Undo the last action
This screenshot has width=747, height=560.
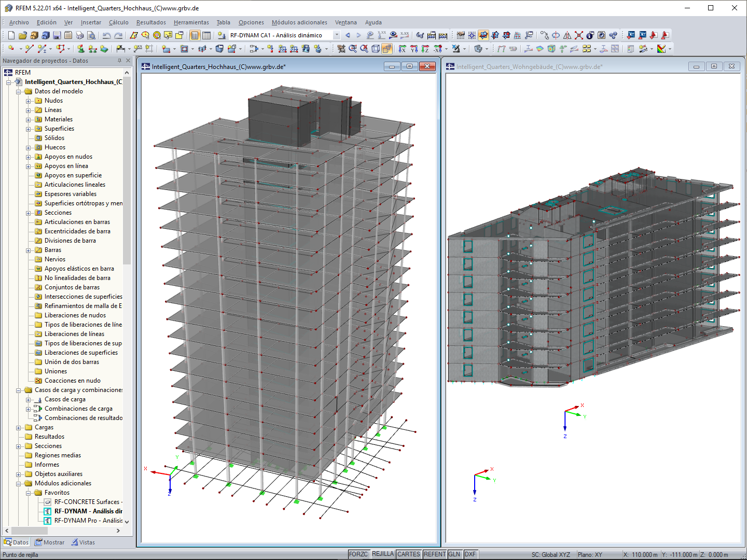[106, 35]
